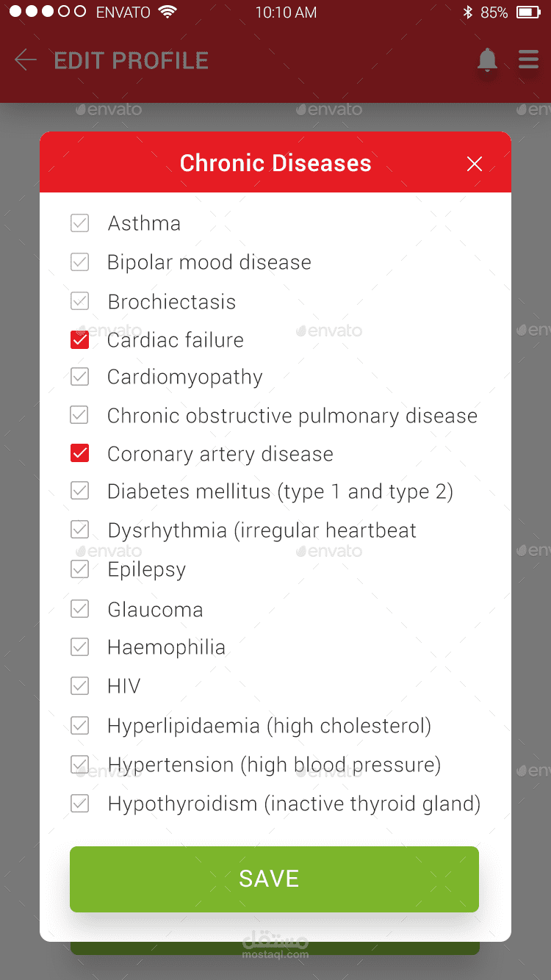Open the hamburger menu icon

(x=528, y=60)
